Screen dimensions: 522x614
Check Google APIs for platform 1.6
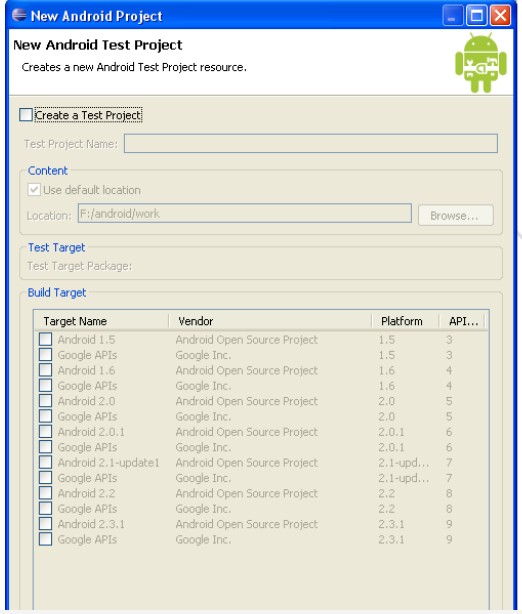(45, 385)
